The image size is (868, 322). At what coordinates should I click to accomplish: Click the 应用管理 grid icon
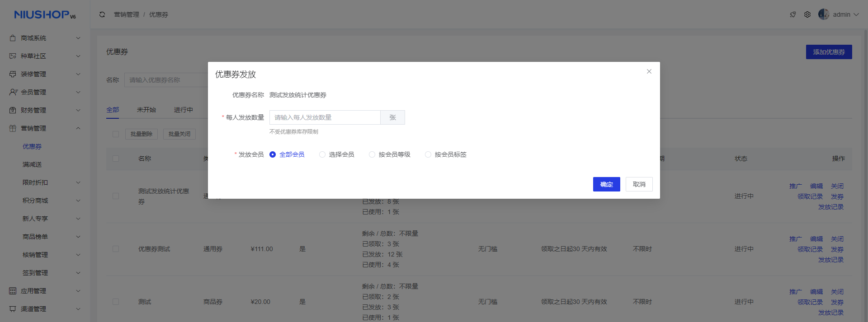pos(13,291)
